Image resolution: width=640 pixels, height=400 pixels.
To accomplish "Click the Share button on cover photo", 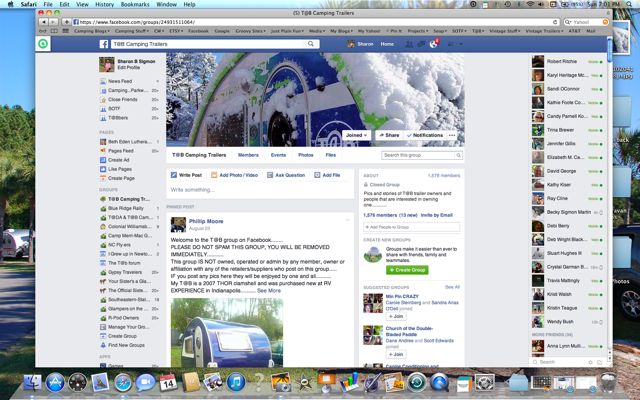I will pyautogui.click(x=389, y=135).
